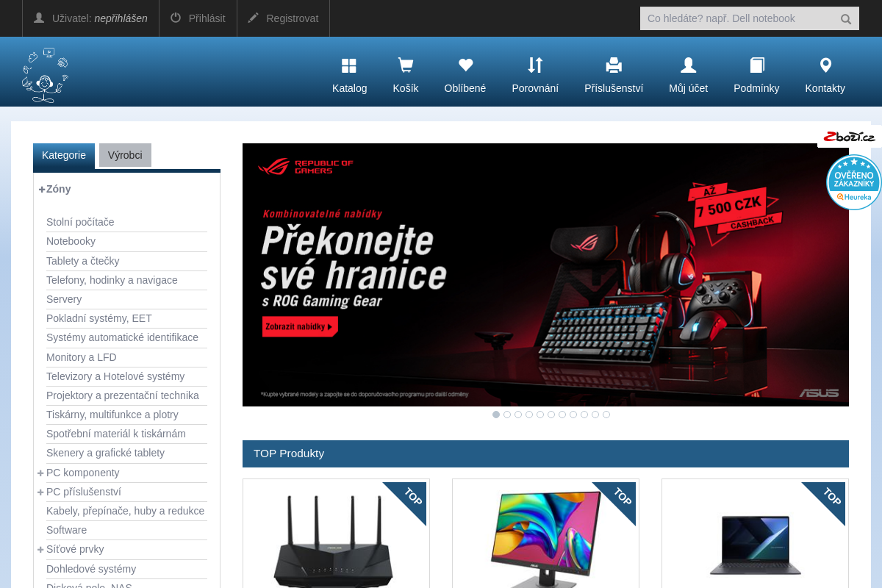Viewport: 882px width, 588px height.
Task: Open Tiskárny, multifunkce a plotry category
Action: [x=112, y=415]
